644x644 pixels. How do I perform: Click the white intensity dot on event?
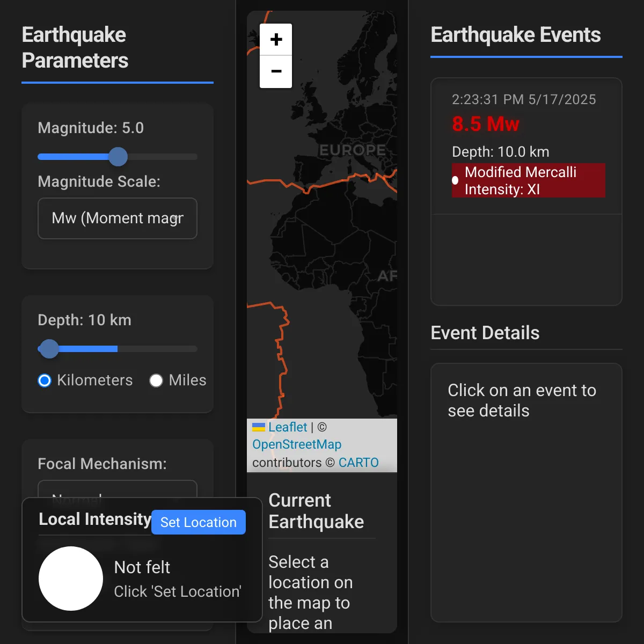pos(455,181)
